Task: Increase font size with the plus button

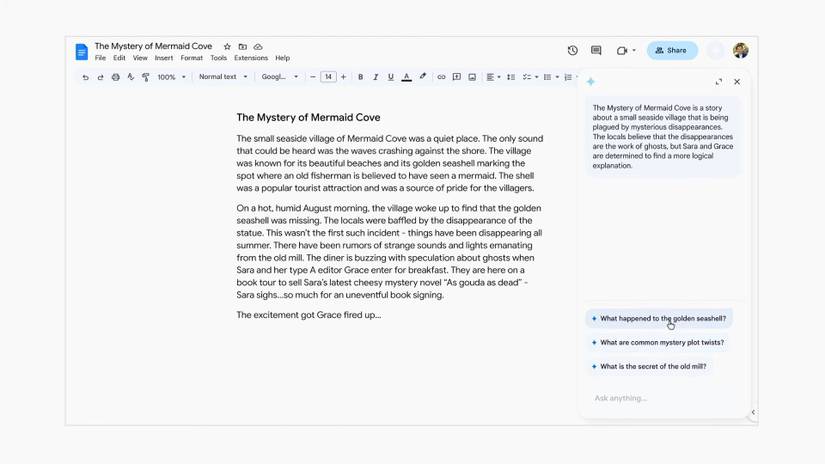Action: click(344, 77)
